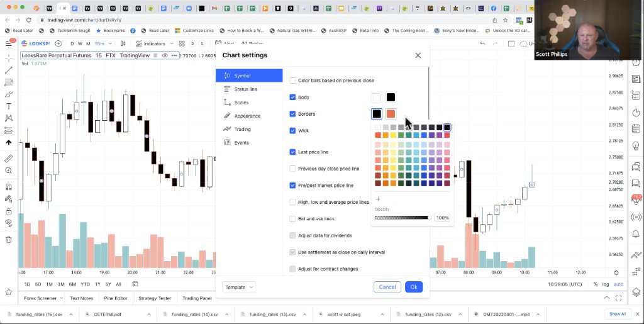Open chart settings gear icon
This screenshot has width=644, height=324.
(x=616, y=272)
